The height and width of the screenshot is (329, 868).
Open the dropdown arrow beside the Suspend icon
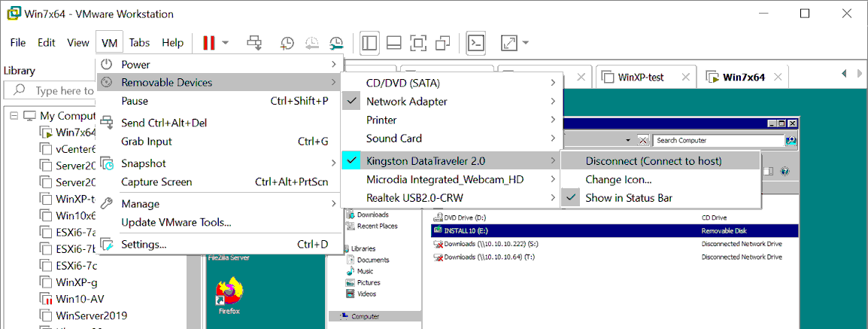(226, 43)
